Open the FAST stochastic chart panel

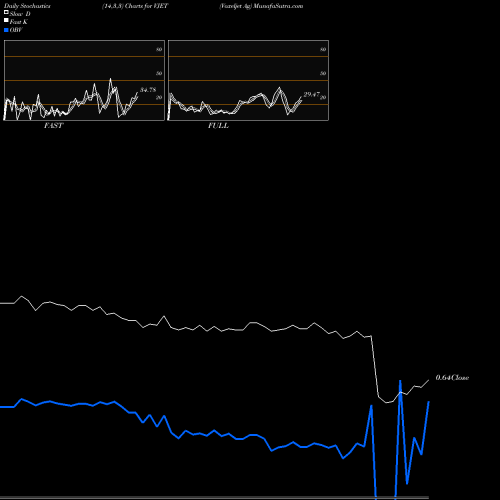[x=84, y=80]
